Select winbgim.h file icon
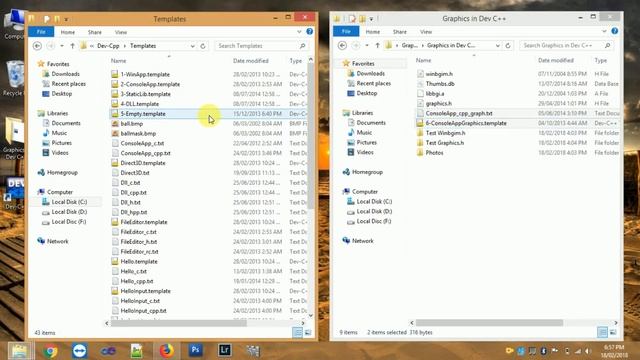 420,74
